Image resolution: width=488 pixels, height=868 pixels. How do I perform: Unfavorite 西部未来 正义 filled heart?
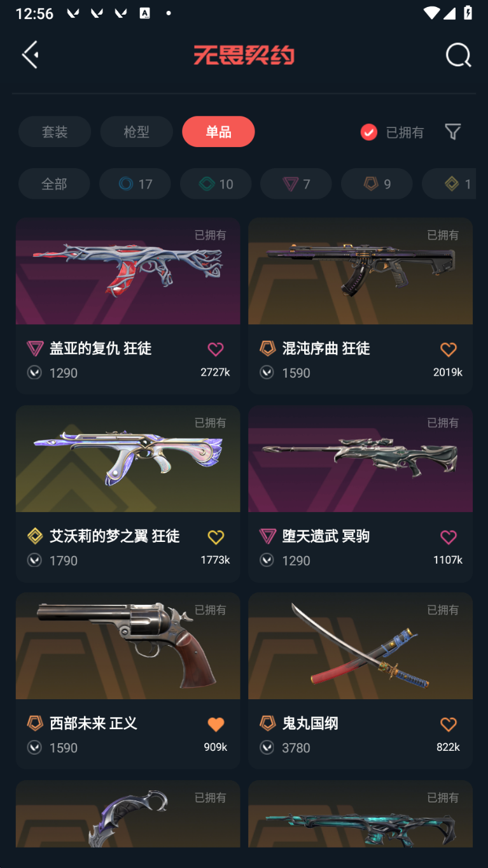(216, 724)
